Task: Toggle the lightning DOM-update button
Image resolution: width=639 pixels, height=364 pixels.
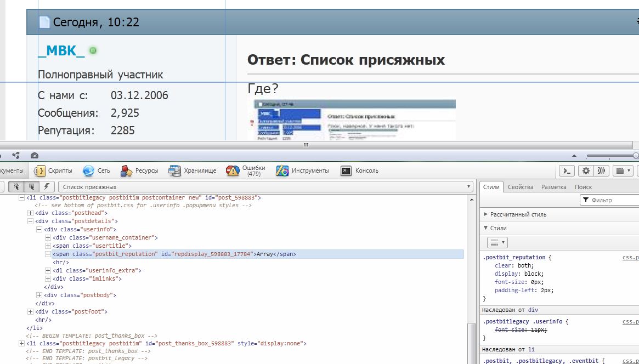Action: [x=47, y=187]
